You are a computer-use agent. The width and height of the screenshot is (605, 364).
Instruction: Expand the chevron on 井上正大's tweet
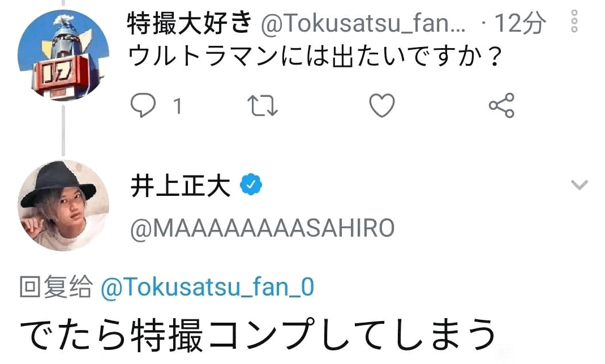click(x=579, y=185)
